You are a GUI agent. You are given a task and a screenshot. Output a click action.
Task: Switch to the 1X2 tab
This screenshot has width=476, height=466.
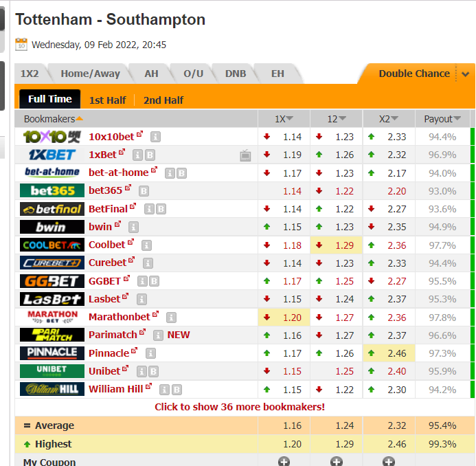click(x=30, y=74)
